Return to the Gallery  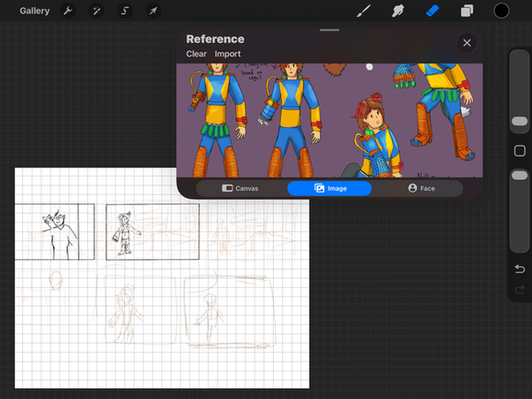click(x=35, y=11)
